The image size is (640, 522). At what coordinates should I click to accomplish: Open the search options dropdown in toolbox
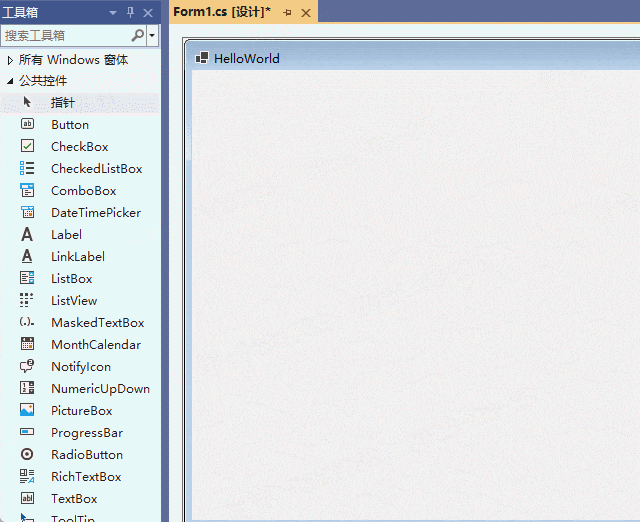(x=152, y=35)
